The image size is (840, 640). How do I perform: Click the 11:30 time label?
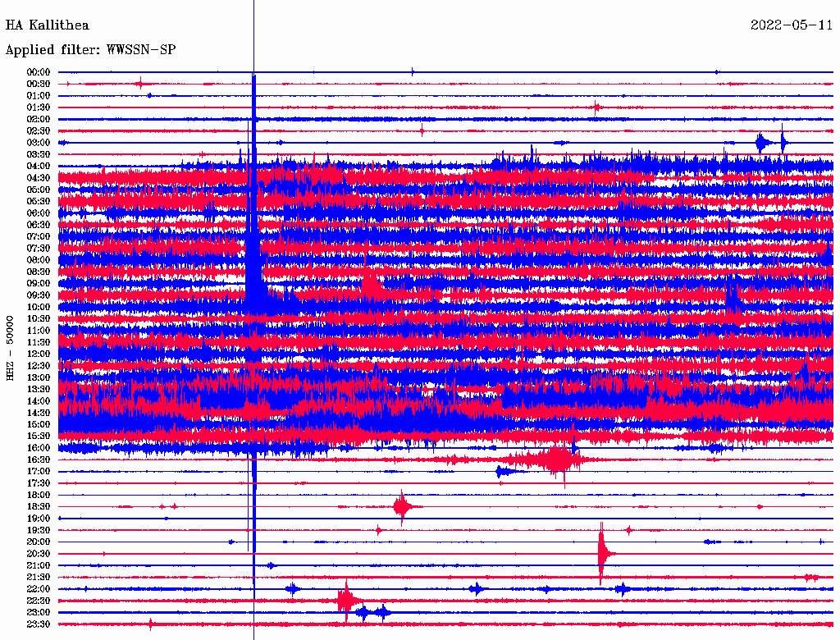click(39, 342)
